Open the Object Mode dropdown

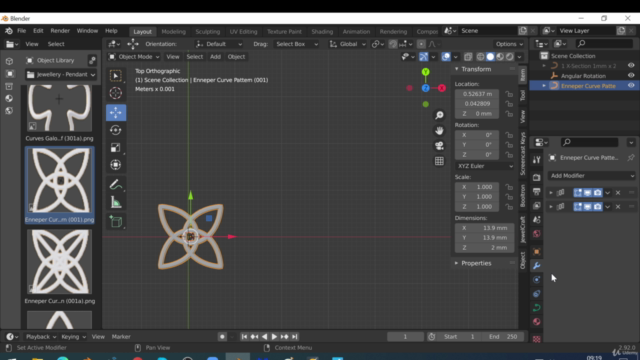click(134, 57)
